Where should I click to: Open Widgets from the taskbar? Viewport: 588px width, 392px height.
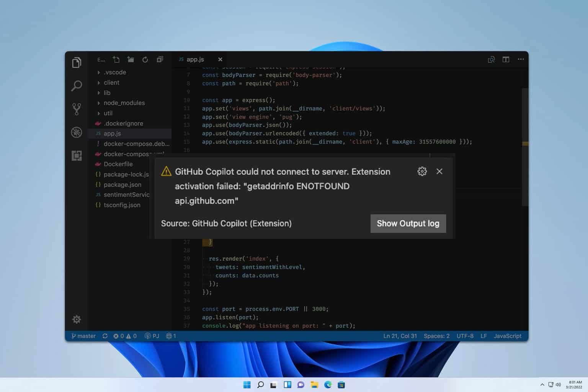pyautogui.click(x=287, y=385)
